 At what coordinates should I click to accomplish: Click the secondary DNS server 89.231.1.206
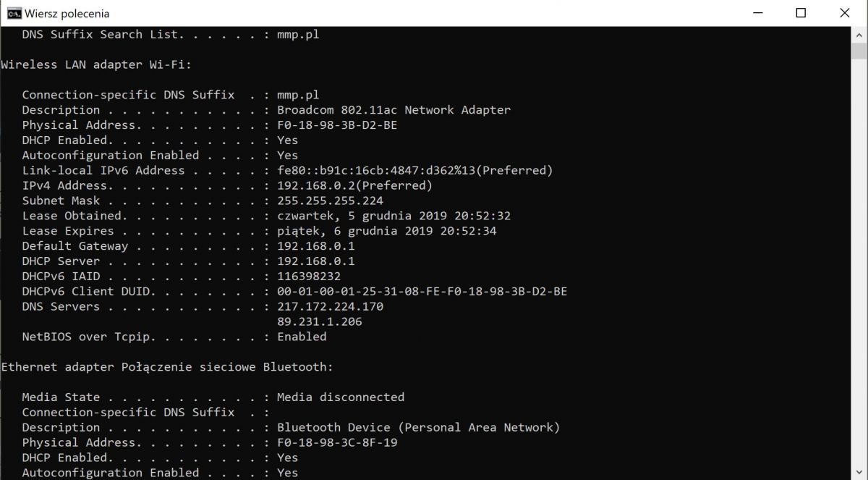click(x=319, y=321)
